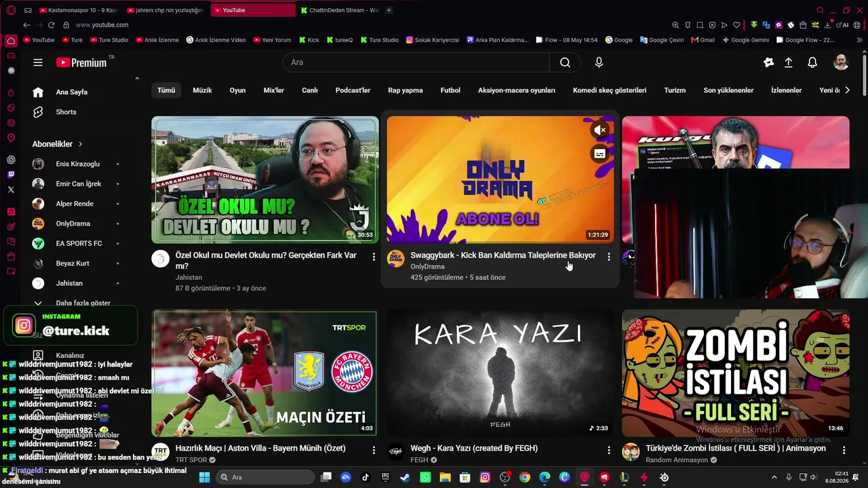The width and height of the screenshot is (868, 488).
Task: Open WhatsApp from the taskbar
Action: (425, 477)
